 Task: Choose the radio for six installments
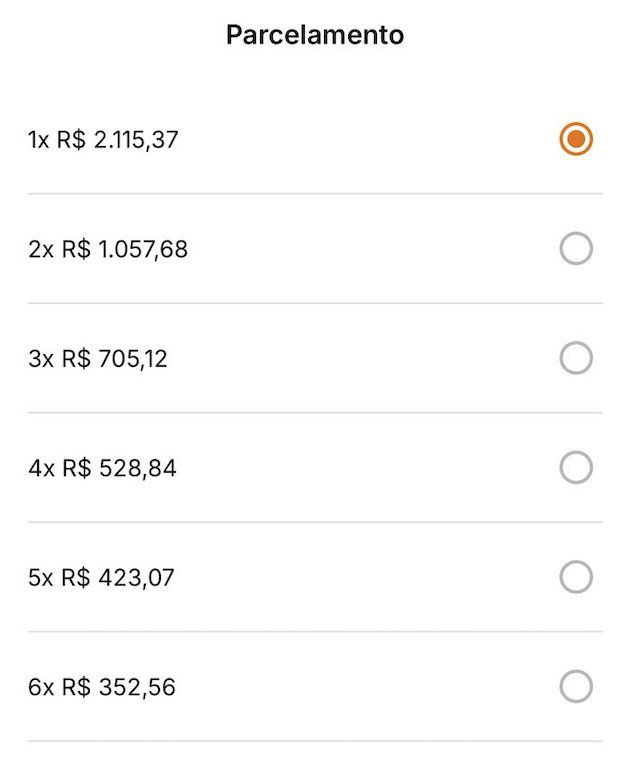point(576,687)
